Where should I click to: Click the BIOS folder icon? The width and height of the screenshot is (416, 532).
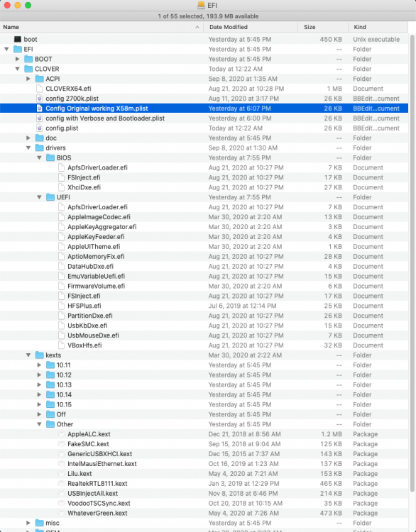coord(50,157)
